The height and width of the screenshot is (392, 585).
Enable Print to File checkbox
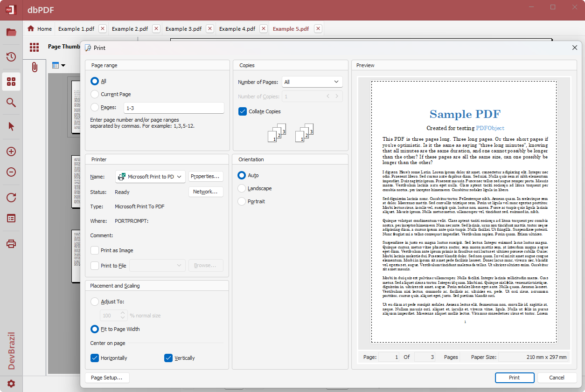95,266
